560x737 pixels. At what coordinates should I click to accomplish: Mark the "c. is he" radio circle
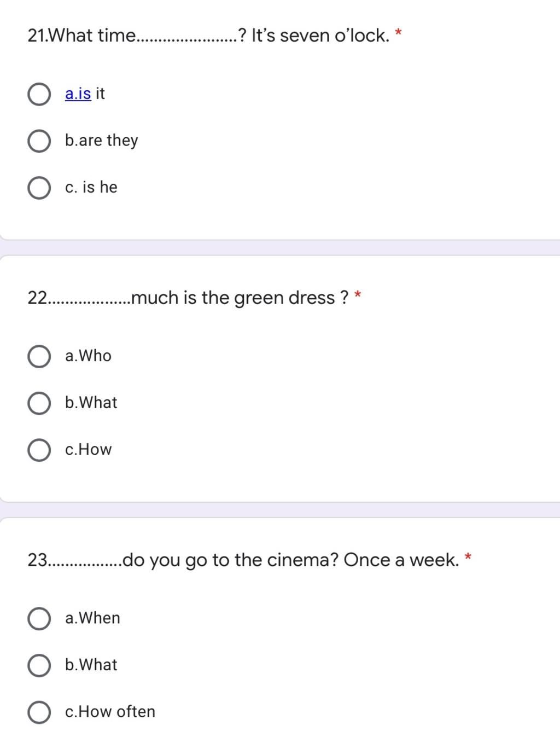click(39, 188)
